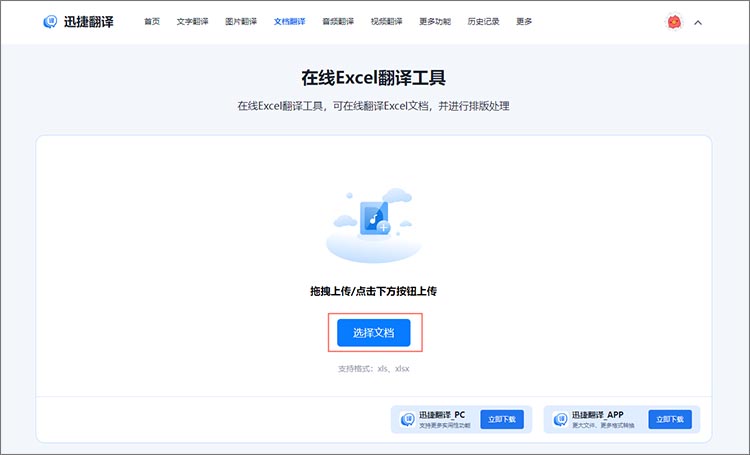This screenshot has width=750, height=455.
Task: Click the 迅捷翻译 logo icon
Action: [50, 22]
